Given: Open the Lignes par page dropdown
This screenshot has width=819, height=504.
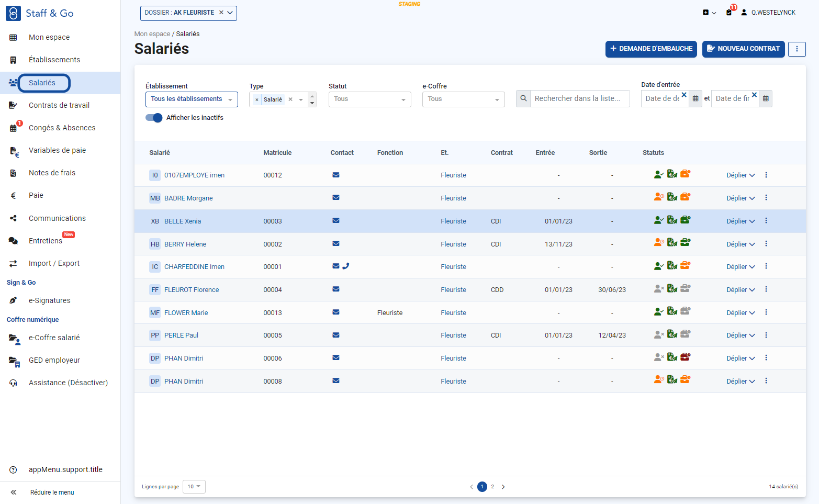Looking at the screenshot, I should pos(194,487).
